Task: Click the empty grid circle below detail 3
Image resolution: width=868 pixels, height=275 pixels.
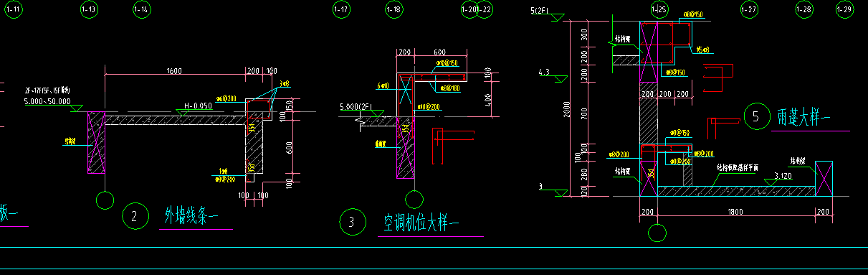Action: point(414,200)
